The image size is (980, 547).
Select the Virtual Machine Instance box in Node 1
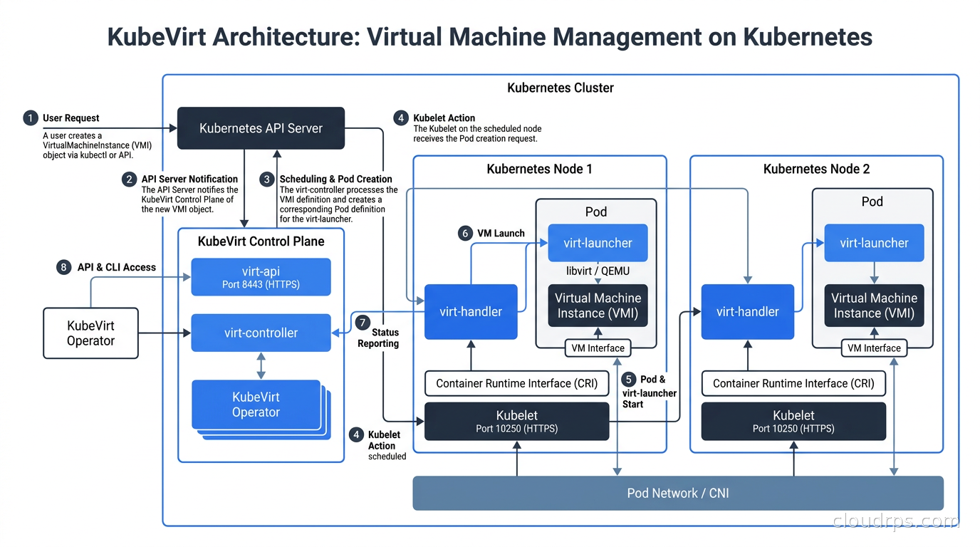pos(598,306)
